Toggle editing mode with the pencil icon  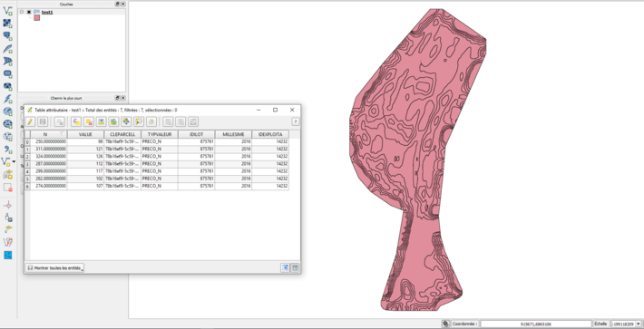30,121
